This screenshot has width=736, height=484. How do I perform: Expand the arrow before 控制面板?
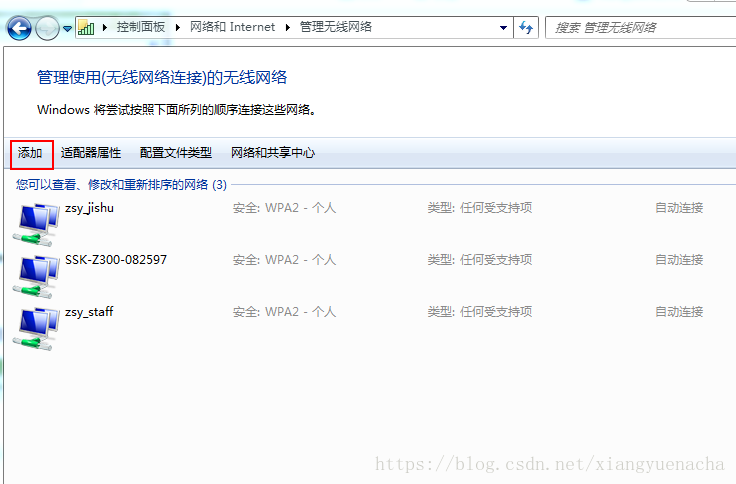pos(105,27)
